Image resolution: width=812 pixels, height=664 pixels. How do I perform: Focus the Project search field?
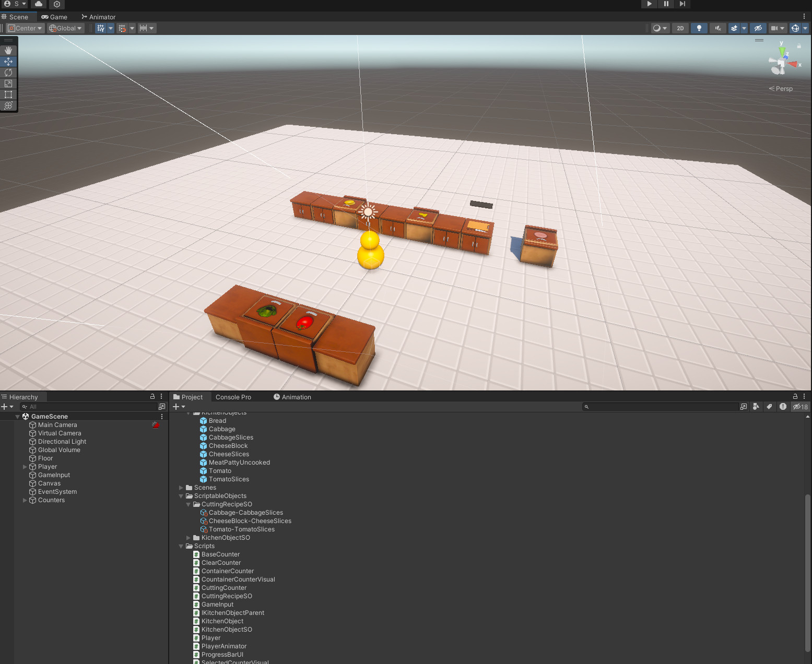(660, 407)
